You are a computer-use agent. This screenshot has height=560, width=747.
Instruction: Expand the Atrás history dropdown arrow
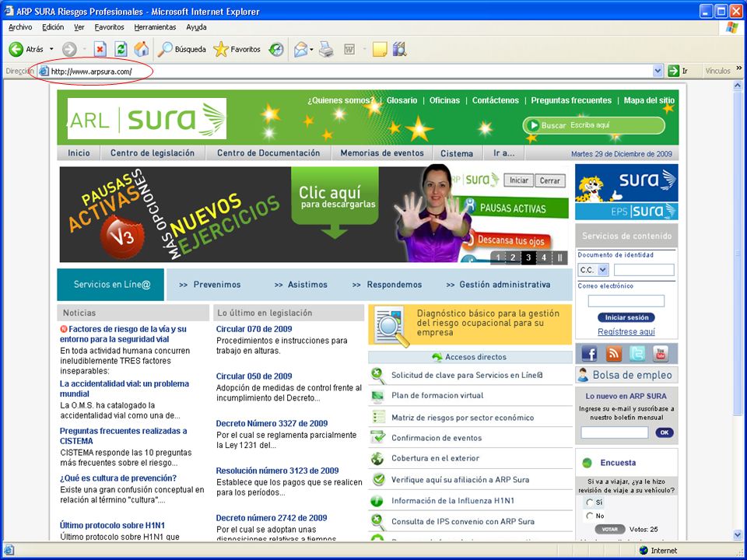pos(51,49)
